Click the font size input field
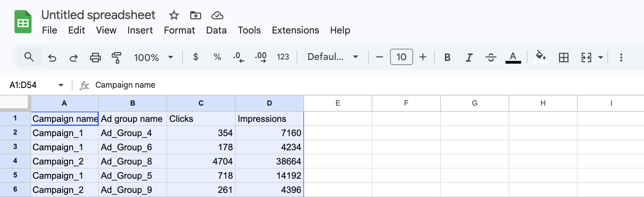Image resolution: width=644 pixels, height=197 pixels. pyautogui.click(x=401, y=57)
